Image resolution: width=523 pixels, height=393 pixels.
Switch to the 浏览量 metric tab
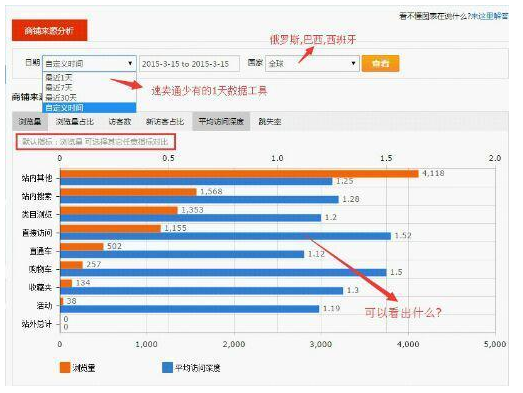point(30,121)
